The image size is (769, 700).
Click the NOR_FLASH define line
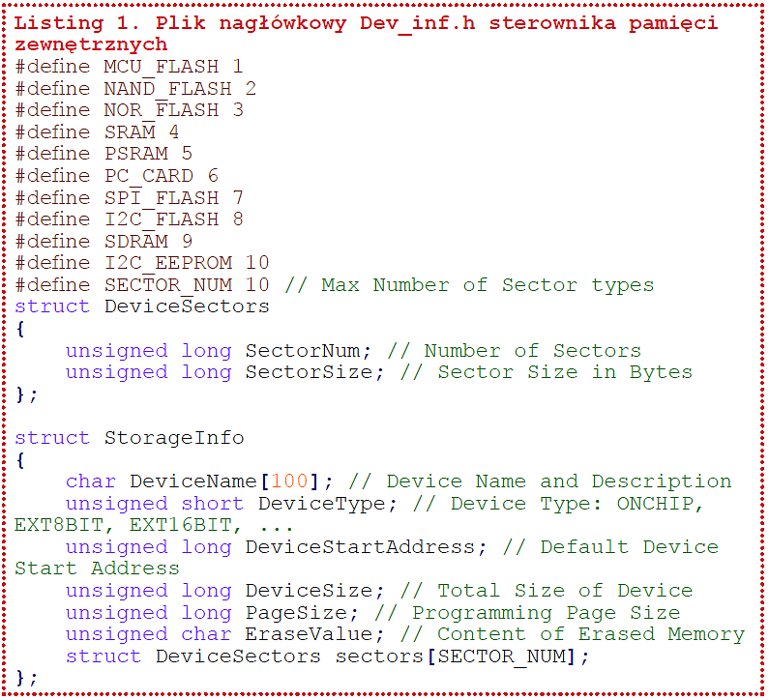(x=129, y=110)
